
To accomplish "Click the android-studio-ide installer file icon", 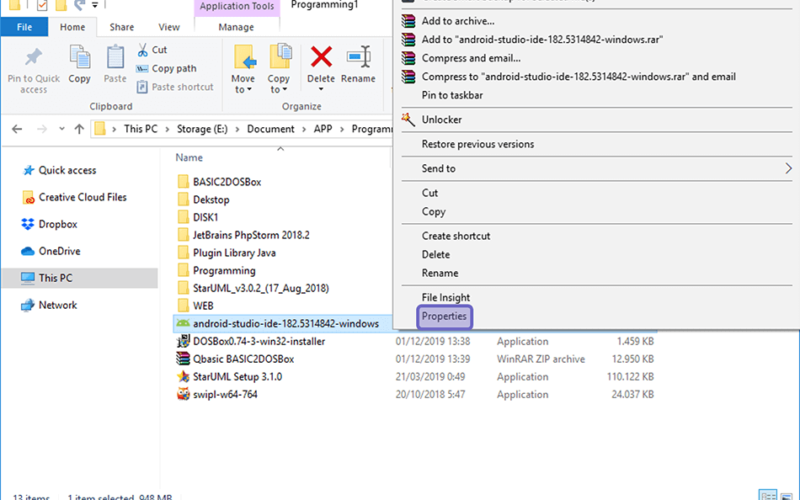I will pyautogui.click(x=183, y=323).
